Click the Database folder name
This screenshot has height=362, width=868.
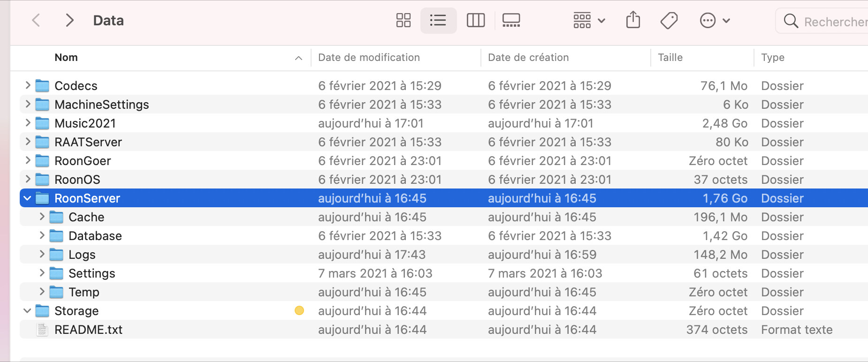click(x=95, y=236)
